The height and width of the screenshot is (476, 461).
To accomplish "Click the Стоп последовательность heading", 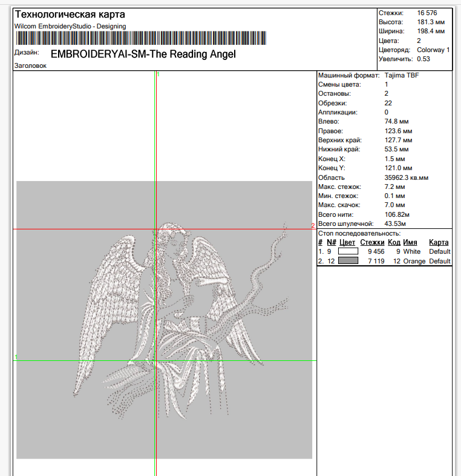I will pyautogui.click(x=359, y=233).
